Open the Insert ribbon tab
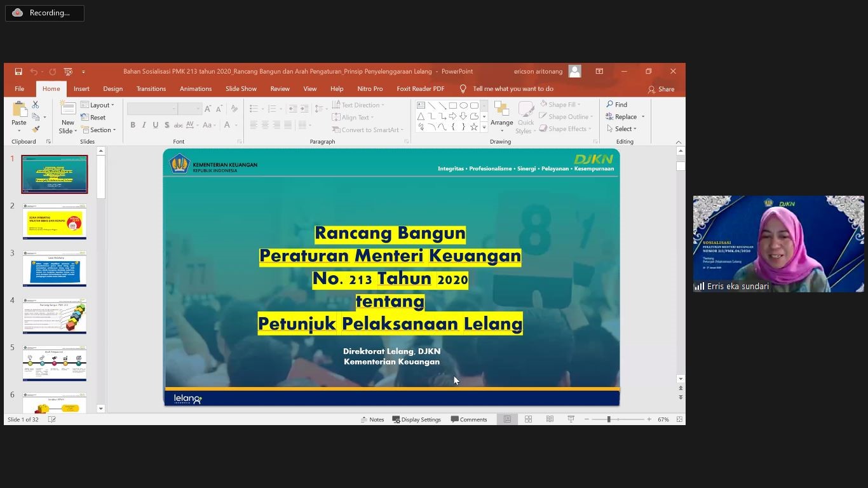Screen dimensions: 868x488 81,89
